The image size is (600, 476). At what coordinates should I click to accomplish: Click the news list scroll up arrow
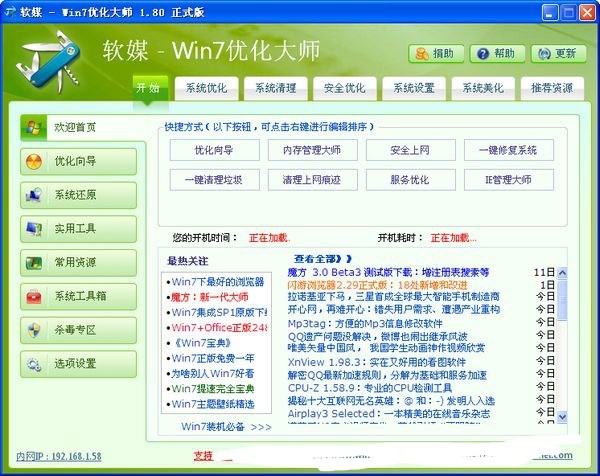click(x=562, y=273)
